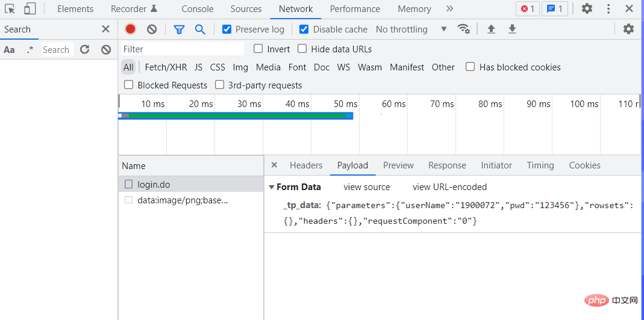Viewport: 644px width, 320px height.
Task: Clear the network log
Action: [x=152, y=29]
